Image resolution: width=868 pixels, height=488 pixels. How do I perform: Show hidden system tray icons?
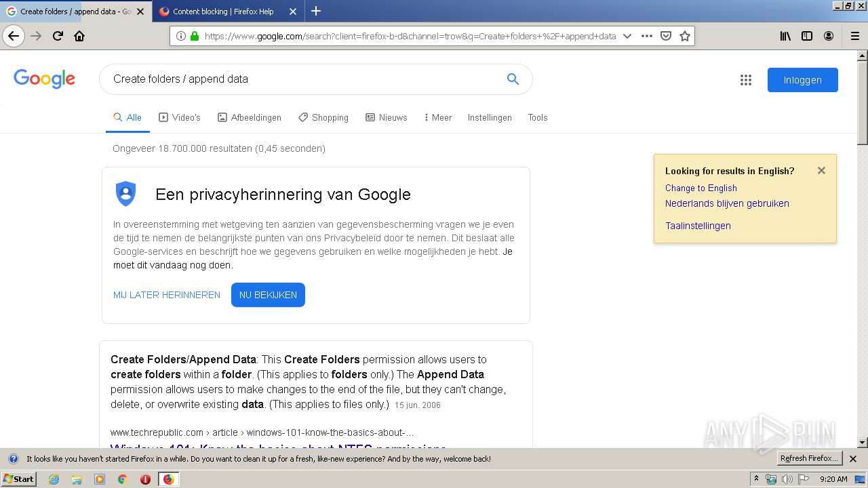(756, 479)
